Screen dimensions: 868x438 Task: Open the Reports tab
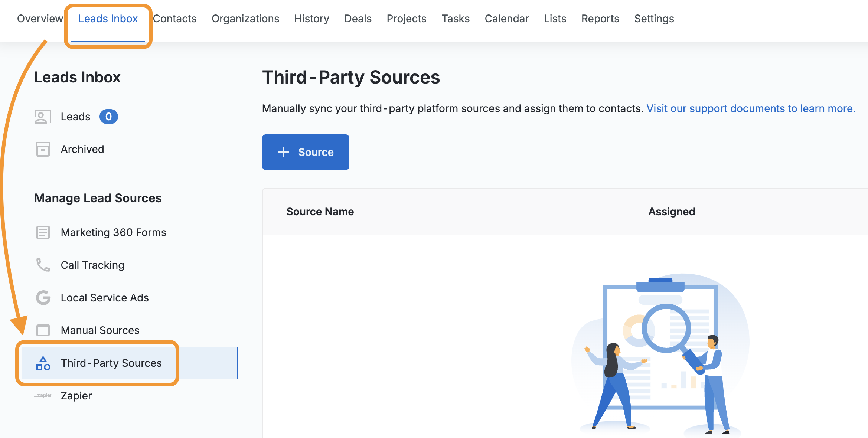click(600, 19)
